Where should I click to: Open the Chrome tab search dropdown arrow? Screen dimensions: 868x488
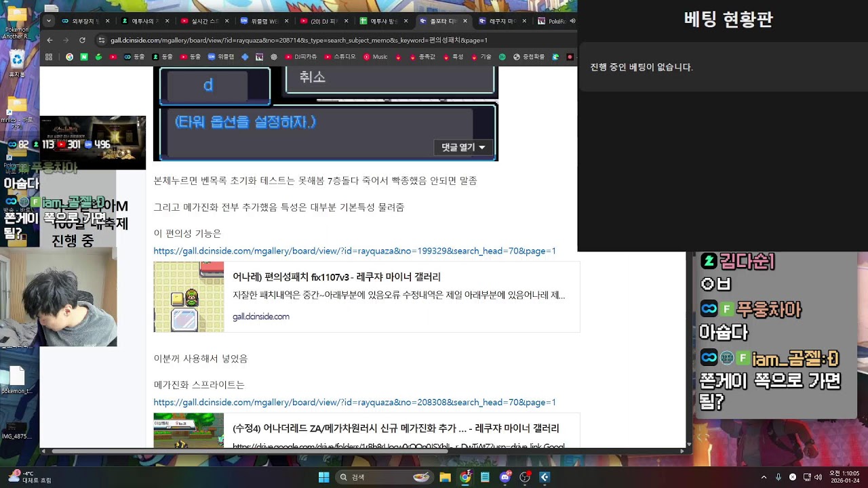48,21
